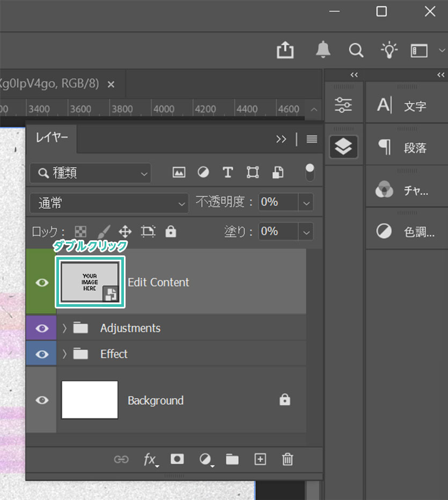448x500 pixels.
Task: Create a new group folder icon
Action: pos(232,459)
